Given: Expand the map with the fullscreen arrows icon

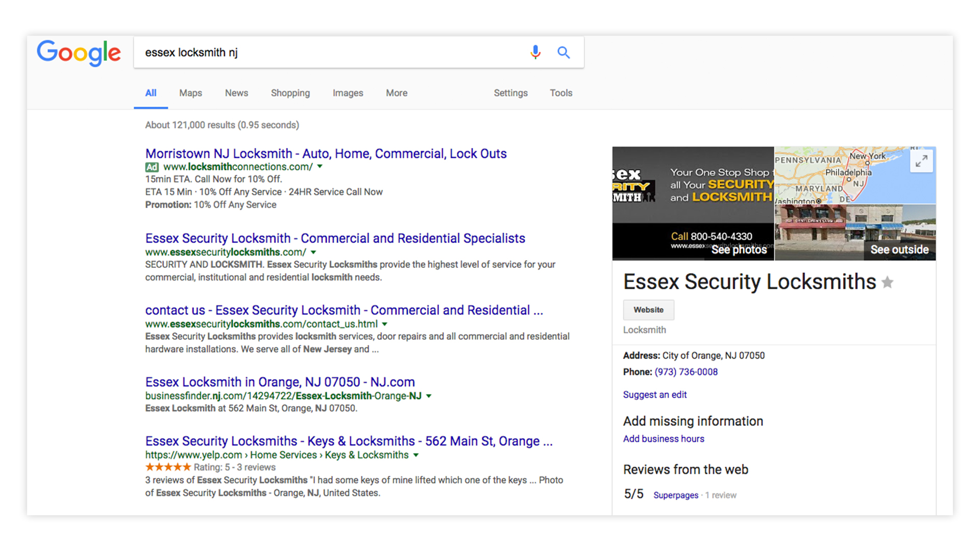Looking at the screenshot, I should coord(921,162).
